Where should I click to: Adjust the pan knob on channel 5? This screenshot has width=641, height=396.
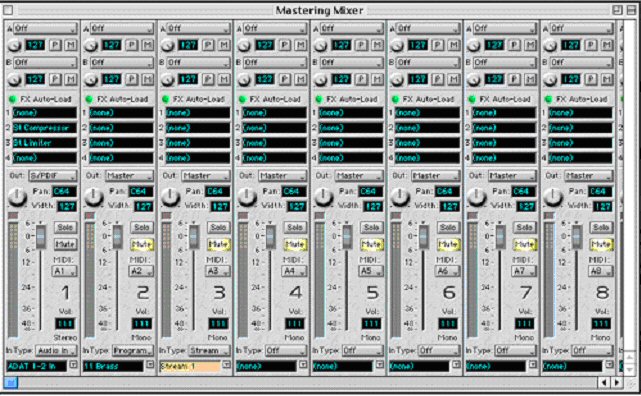323,197
